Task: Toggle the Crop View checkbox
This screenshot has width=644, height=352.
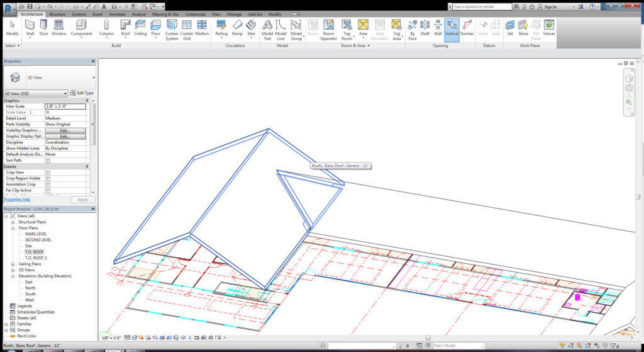Action: (x=48, y=173)
